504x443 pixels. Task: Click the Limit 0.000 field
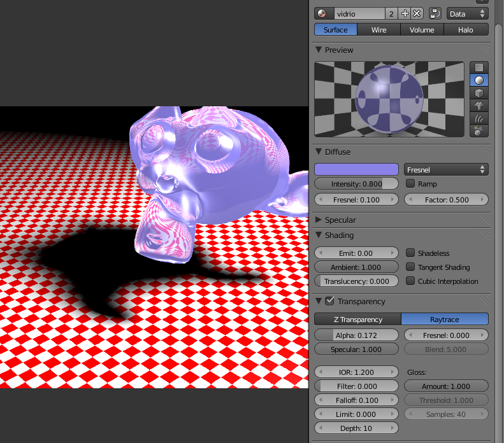356,414
